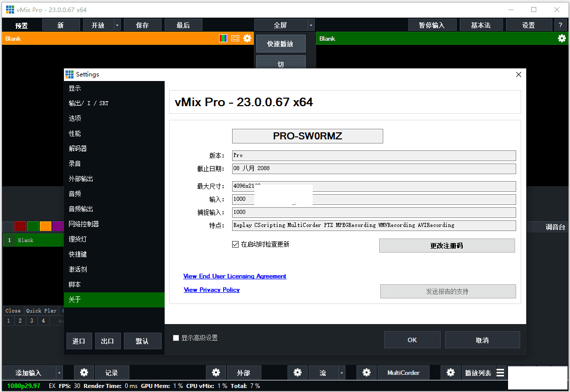Image resolution: width=570 pixels, height=392 pixels.
Task: Expand add input dropdown arrow
Action: (x=59, y=372)
